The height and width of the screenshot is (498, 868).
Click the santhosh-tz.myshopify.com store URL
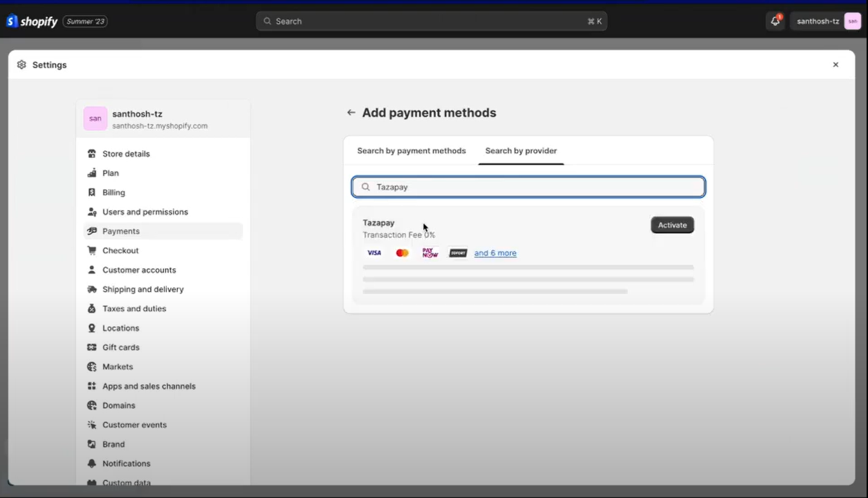[160, 126]
